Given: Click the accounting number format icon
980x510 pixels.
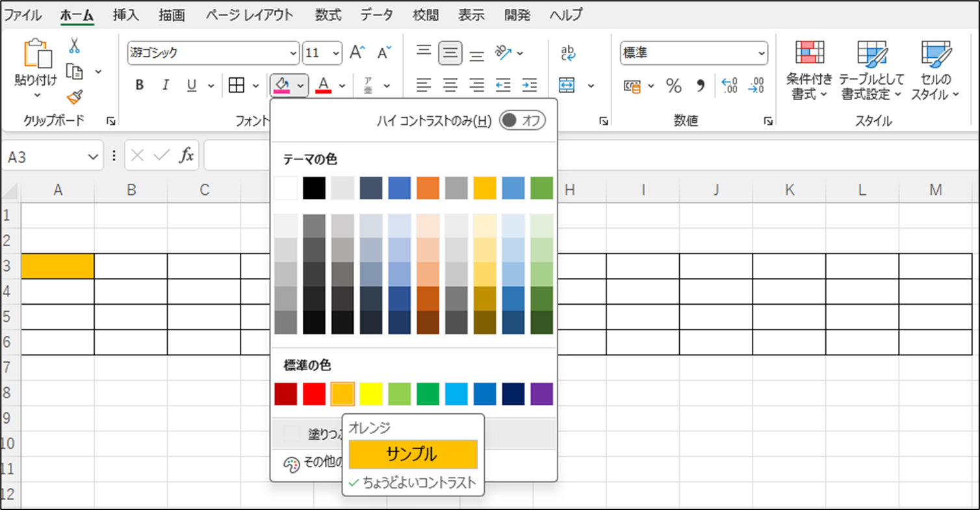Looking at the screenshot, I should click(x=632, y=86).
